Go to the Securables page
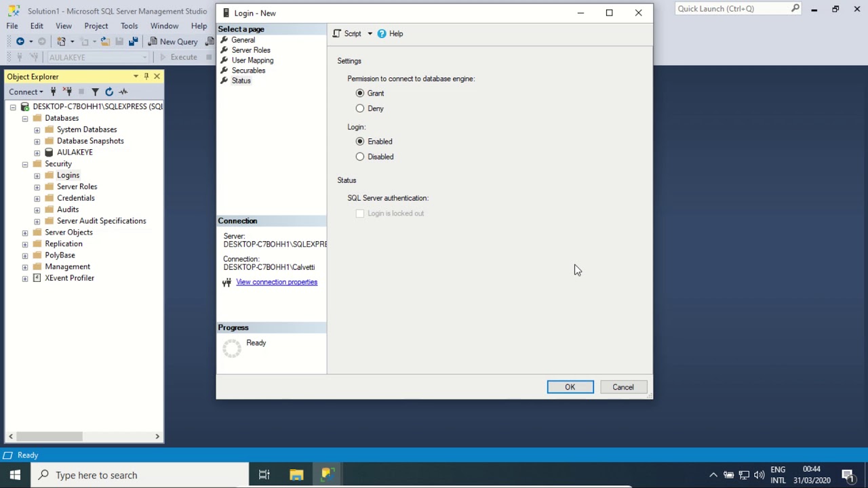The image size is (868, 488). 248,70
